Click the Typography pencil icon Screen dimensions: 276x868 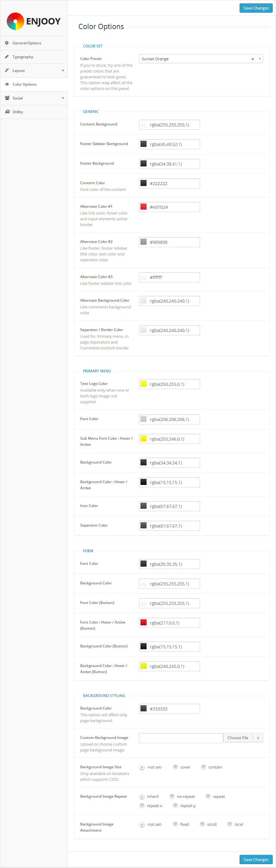[x=7, y=57]
